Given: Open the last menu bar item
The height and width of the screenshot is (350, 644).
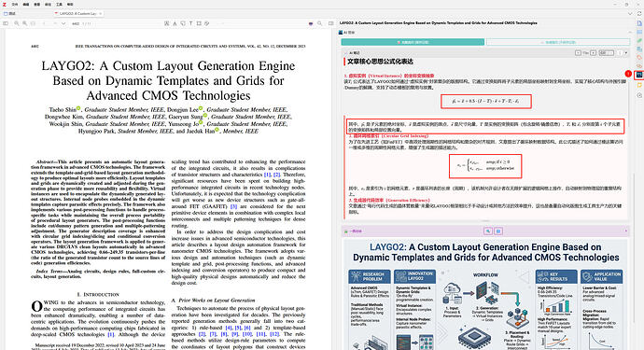Looking at the screenshot, I should (x=70, y=4).
